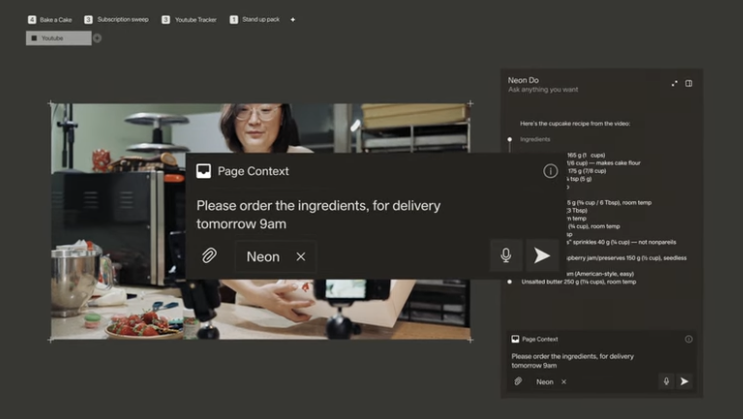Viewport: 743px width, 419px height.
Task: Activate the microphone in the large prompt box
Action: coord(506,256)
